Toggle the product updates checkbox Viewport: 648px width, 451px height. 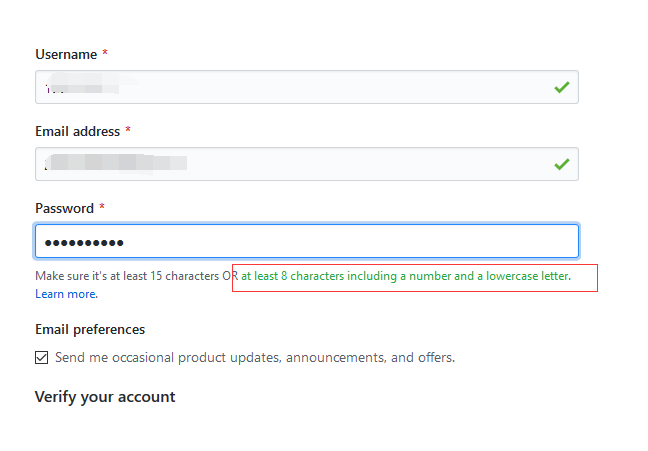41,357
